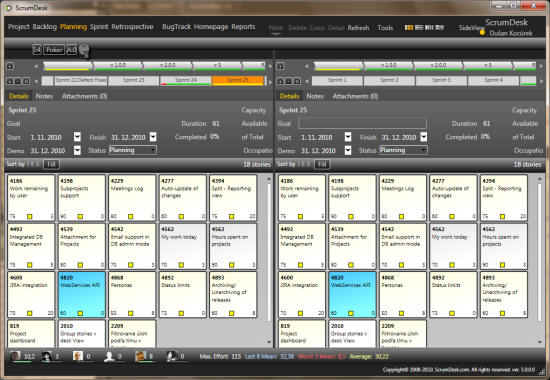Select the first team member avatar showing 10,2
This screenshot has height=380, width=550.
click(x=15, y=356)
